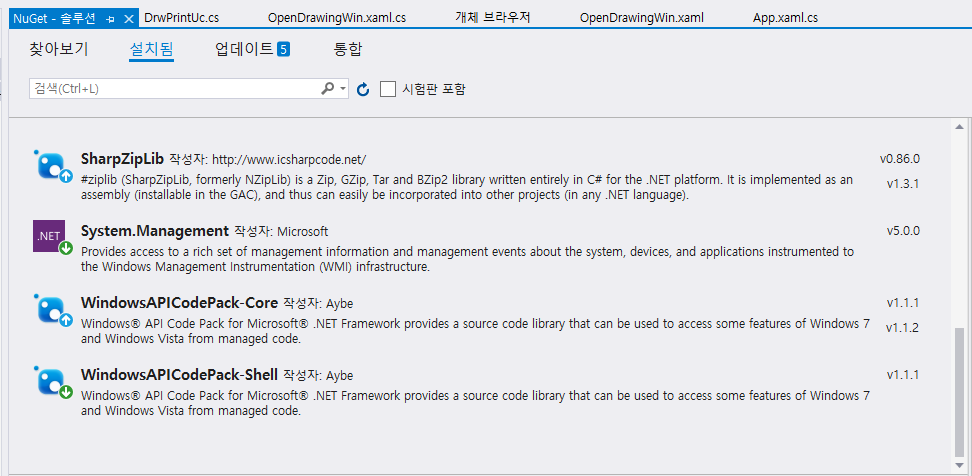Switch to OpenDrawingWin.xaml document tab
The image size is (972, 476).
642,18
